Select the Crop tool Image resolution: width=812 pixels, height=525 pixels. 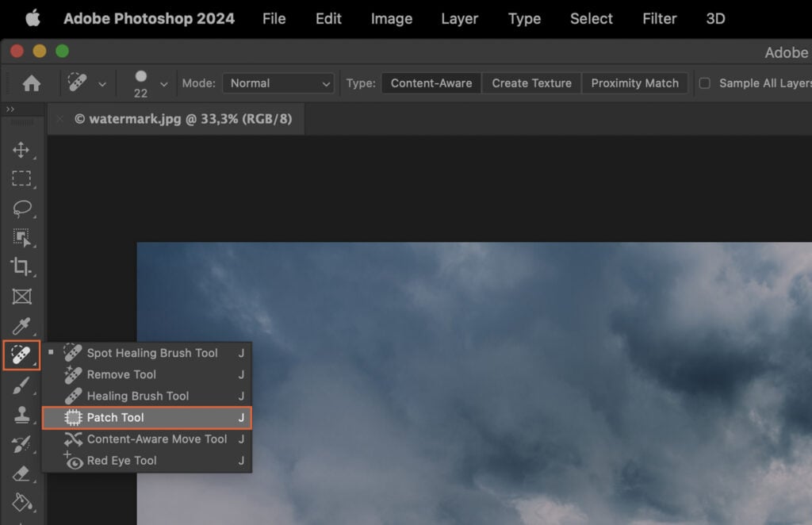tap(22, 267)
